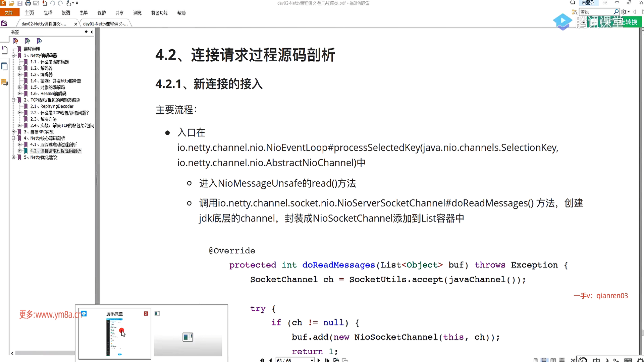Open the 注释 menu tab

click(x=48, y=13)
